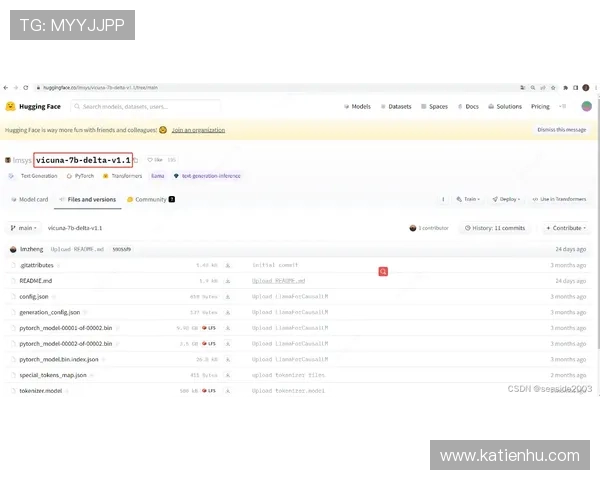Image resolution: width=600 pixels, height=480 pixels.
Task: Like the model with heart button
Action: pos(155,160)
